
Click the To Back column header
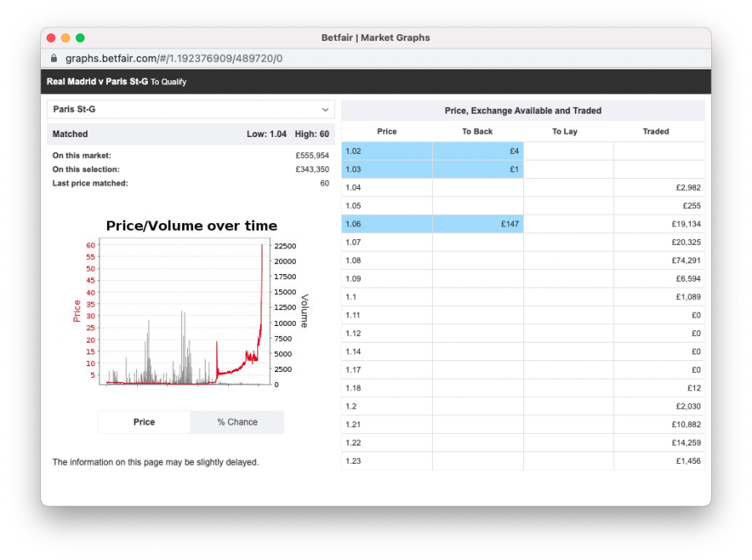pyautogui.click(x=477, y=131)
